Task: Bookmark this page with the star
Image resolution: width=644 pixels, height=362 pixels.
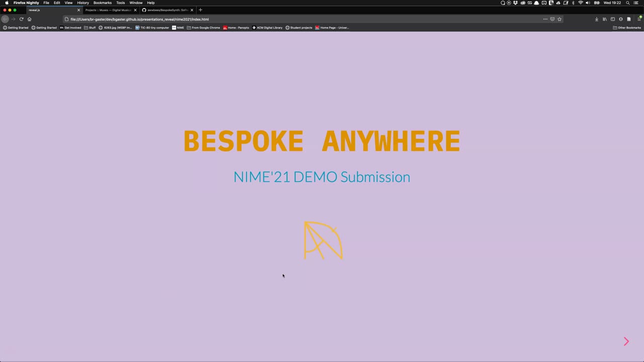Action: [559, 19]
